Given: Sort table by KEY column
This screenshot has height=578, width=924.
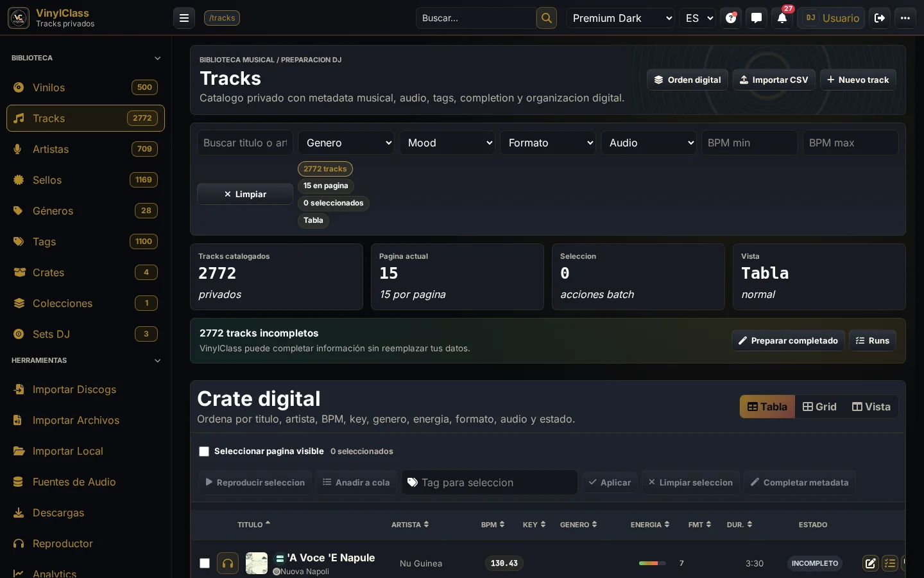Looking at the screenshot, I should (534, 525).
